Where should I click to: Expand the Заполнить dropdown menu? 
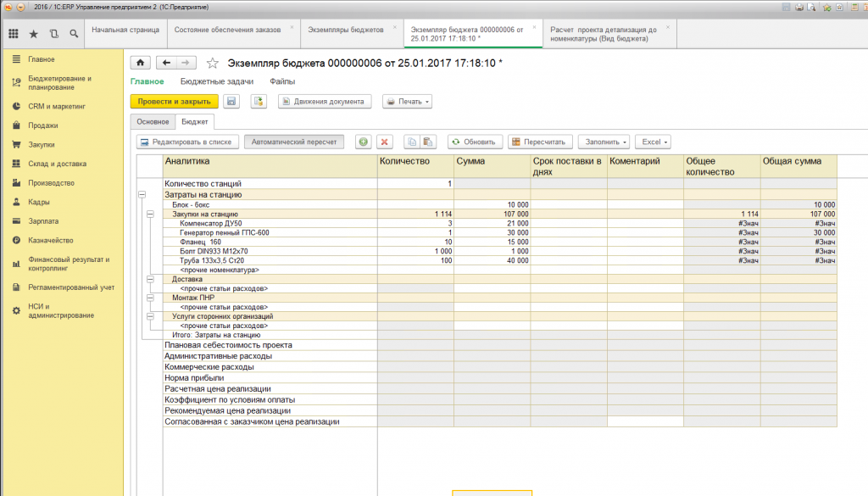606,142
